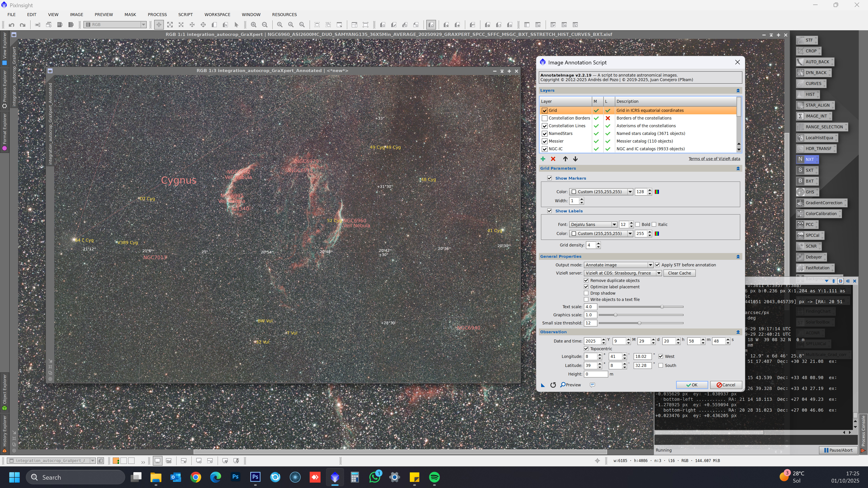The height and width of the screenshot is (488, 868).
Task: Delete selected layer with red X icon
Action: pyautogui.click(x=553, y=159)
